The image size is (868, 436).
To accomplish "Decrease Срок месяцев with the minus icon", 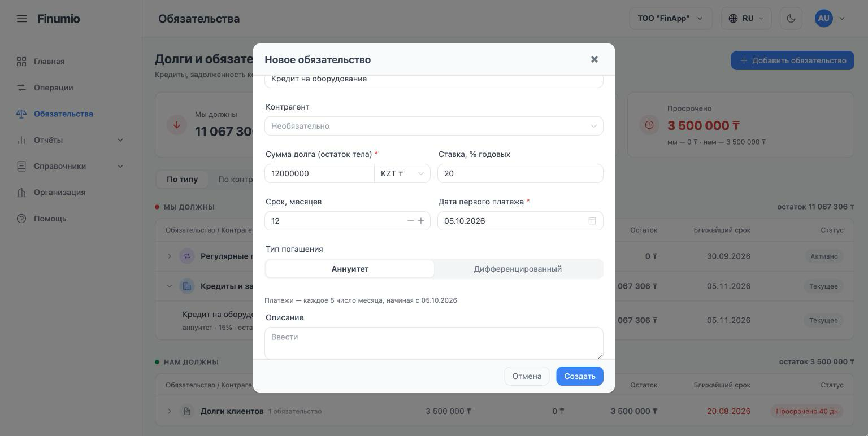I will pos(411,221).
